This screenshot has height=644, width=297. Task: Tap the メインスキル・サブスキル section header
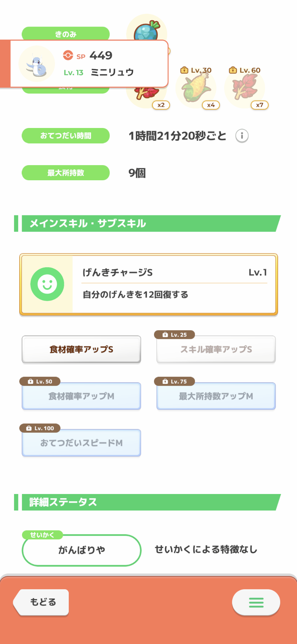point(148,224)
